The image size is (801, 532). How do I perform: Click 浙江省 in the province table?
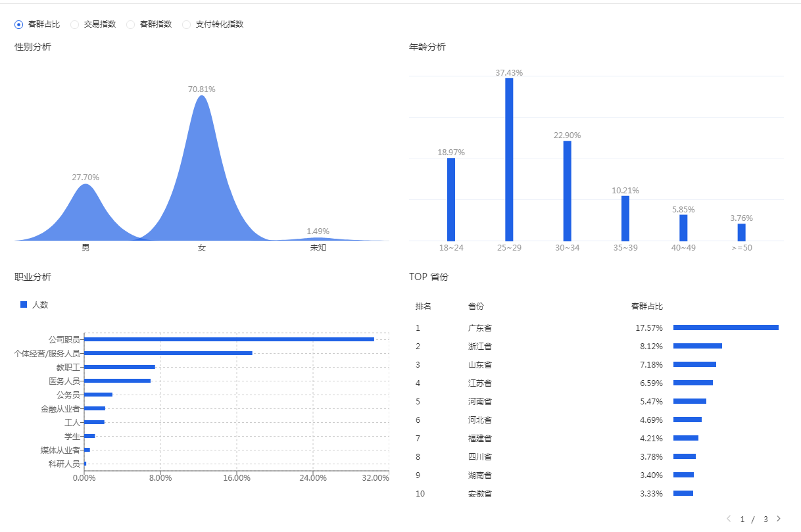(x=480, y=346)
